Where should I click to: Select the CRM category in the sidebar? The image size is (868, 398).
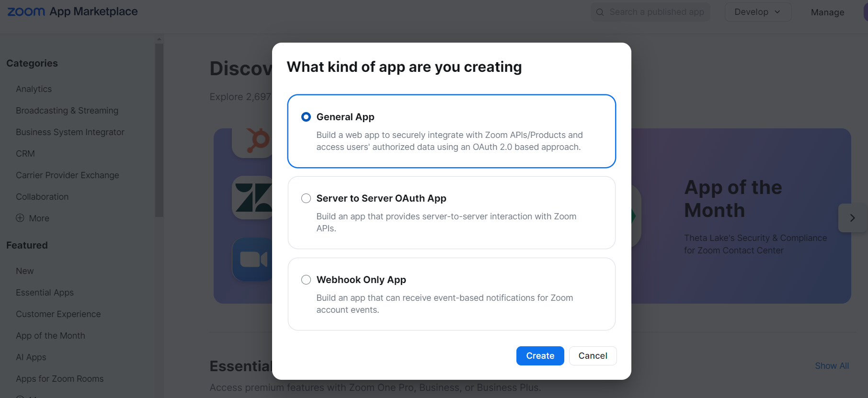click(x=25, y=153)
